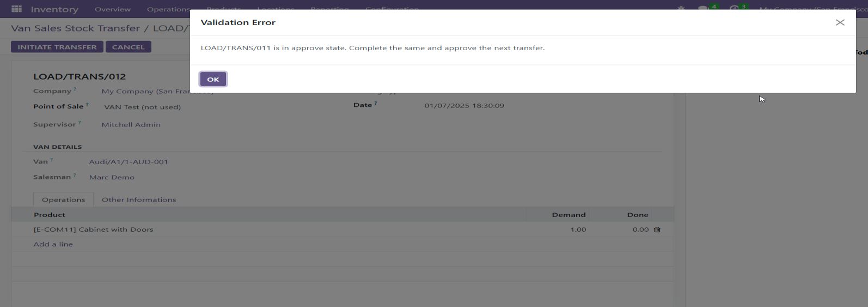Delete the Cabinet with Doors line
Image resolution: width=868 pixels, height=307 pixels.
pos(657,230)
